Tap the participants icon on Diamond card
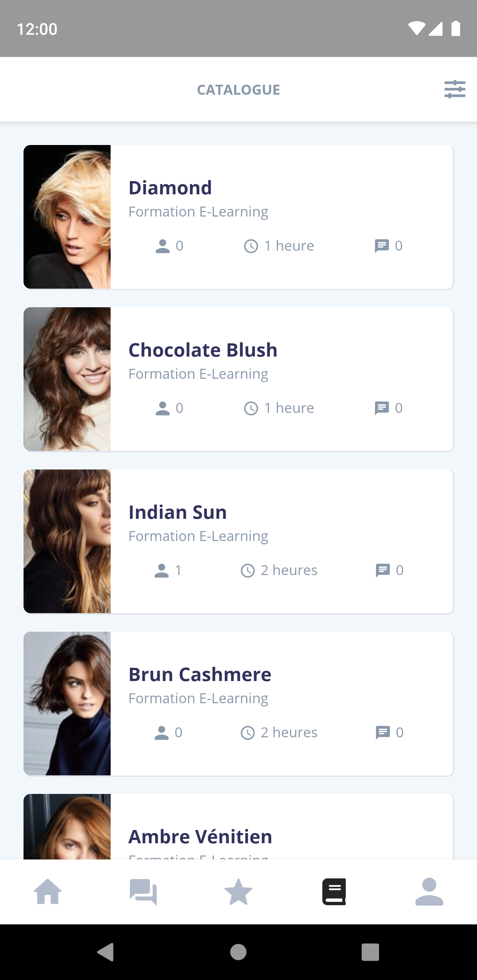The image size is (477, 980). tap(163, 246)
